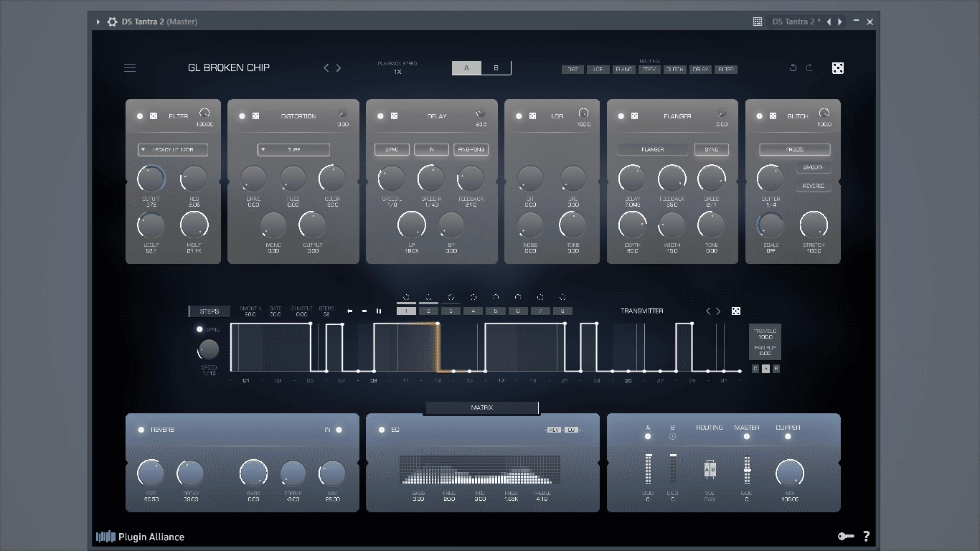Click the Filter Cutoff knob
980x551 pixels.
[x=151, y=179]
